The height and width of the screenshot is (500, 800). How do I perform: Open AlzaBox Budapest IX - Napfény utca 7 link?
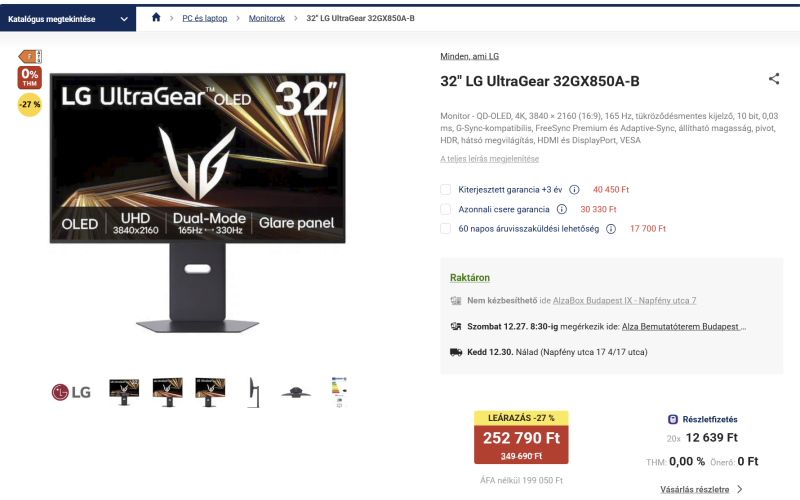click(624, 301)
